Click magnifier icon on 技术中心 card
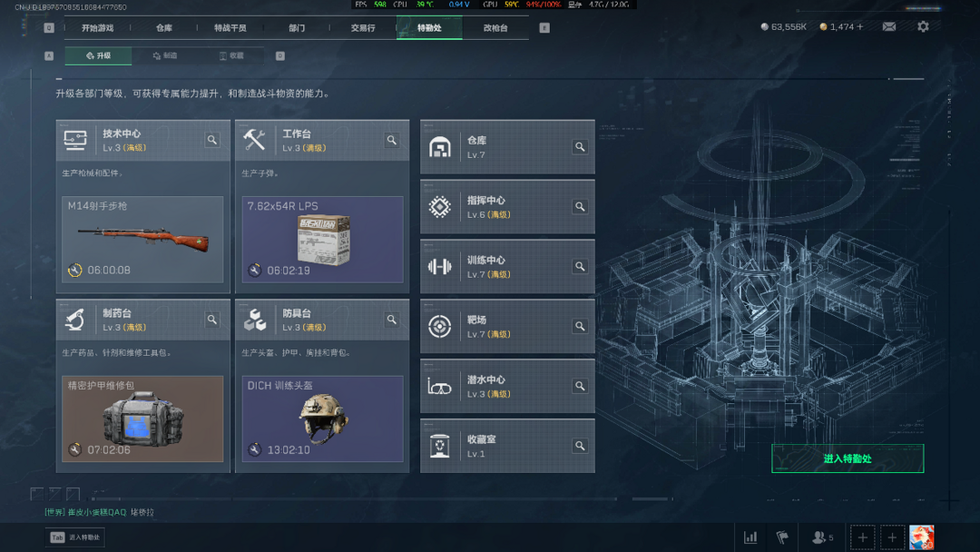The image size is (980, 552). coord(212,140)
